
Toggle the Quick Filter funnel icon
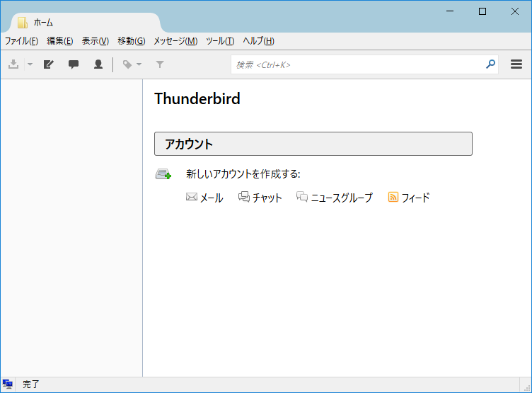[x=160, y=64]
